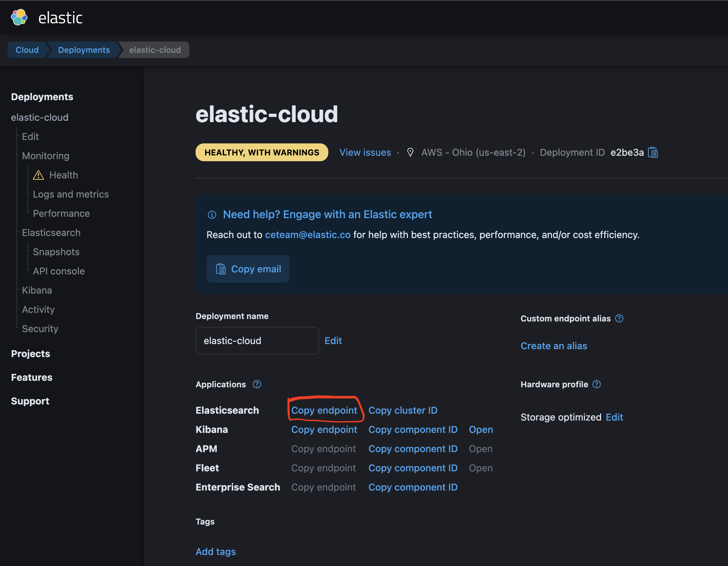Viewport: 728px width, 566px height.
Task: Click the AWS - Ohio (us-east-2) text
Action: (473, 152)
